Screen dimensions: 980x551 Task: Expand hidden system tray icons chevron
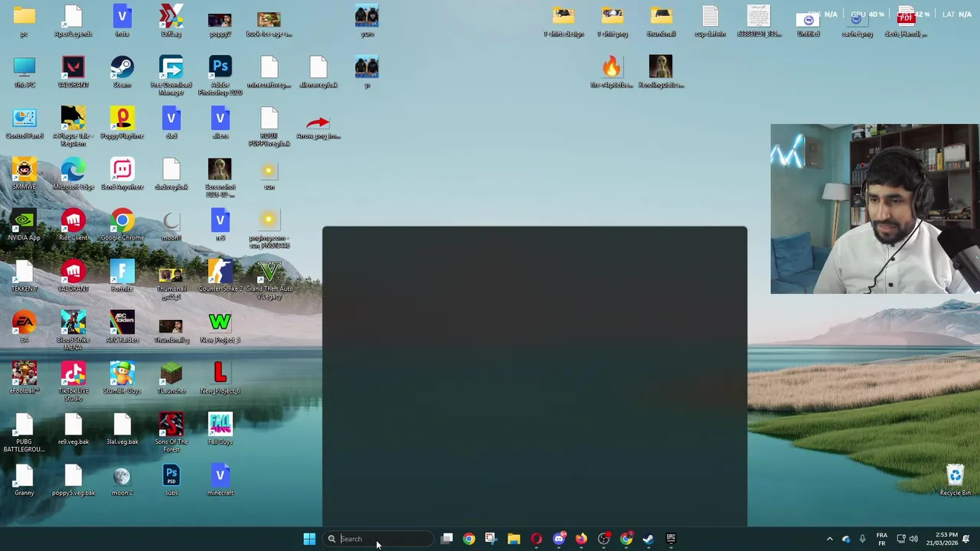point(829,539)
